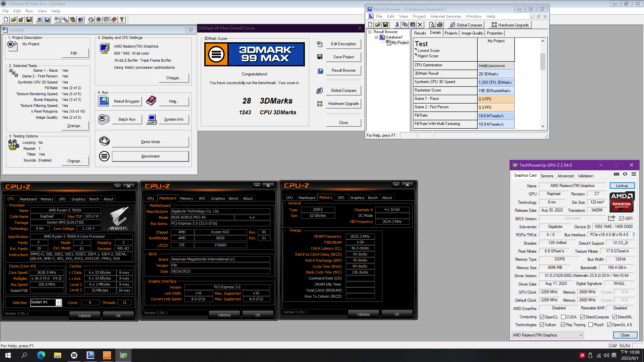This screenshot has width=644, height=362.
Task: Open the GPU selection dropdown in GPU-Z
Action: click(547, 335)
